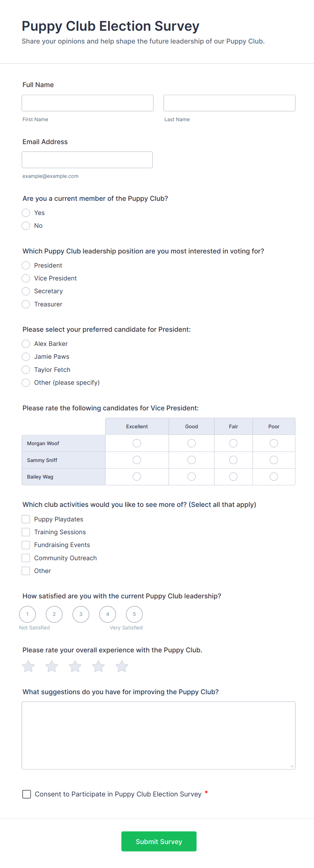Click the second star rating icon
The height and width of the screenshot is (868, 314).
52,667
